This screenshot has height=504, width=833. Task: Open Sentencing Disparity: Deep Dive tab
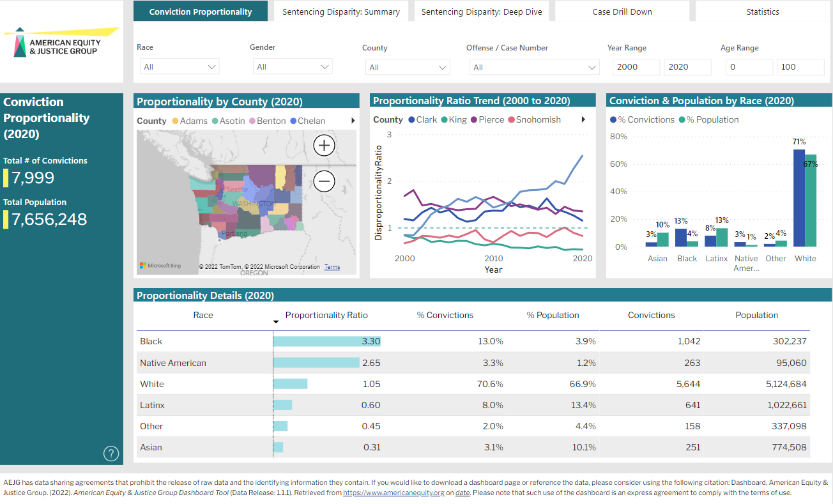482,11
